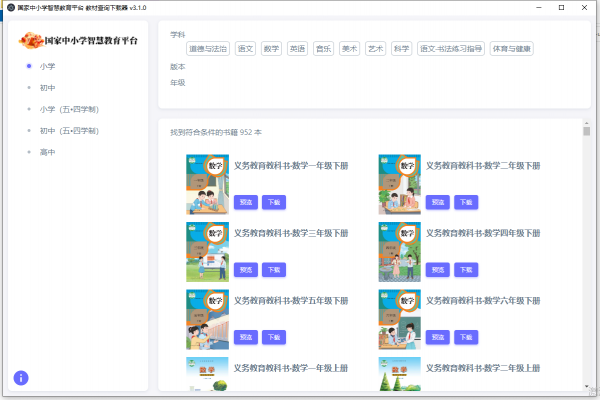Click the scrollbar up arrow
This screenshot has width=600, height=400.
click(x=587, y=123)
